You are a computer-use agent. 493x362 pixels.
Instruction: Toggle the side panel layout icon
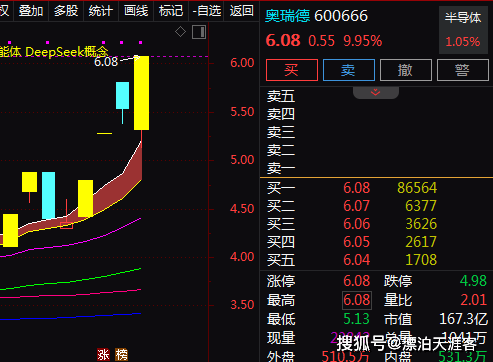[199, 32]
